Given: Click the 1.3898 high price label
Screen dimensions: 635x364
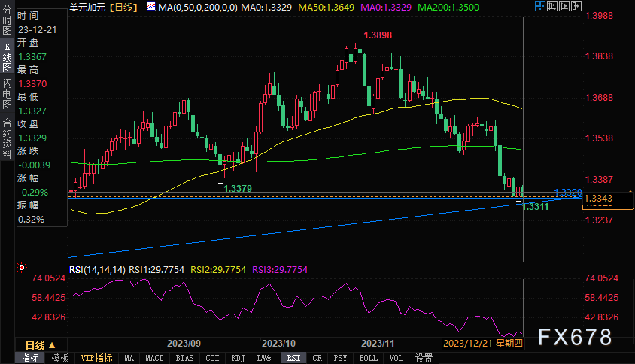Looking at the screenshot, I should tap(378, 35).
